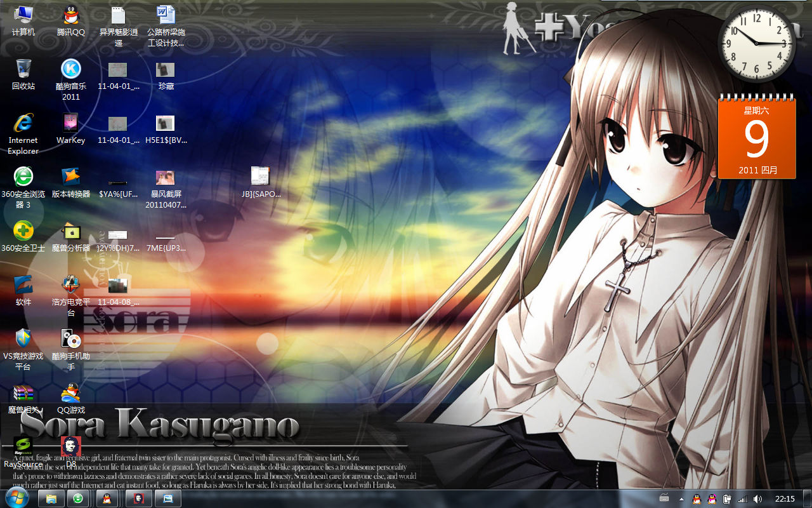812x508 pixels.
Task: Launch 浩方电竞平台 gaming platform
Action: tap(71, 296)
